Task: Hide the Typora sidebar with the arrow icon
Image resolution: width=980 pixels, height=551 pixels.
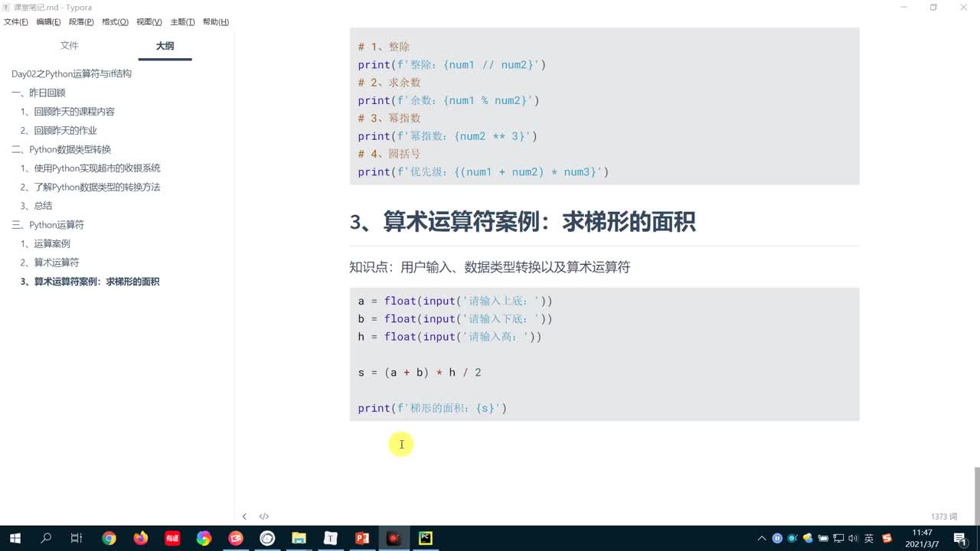Action: click(244, 517)
